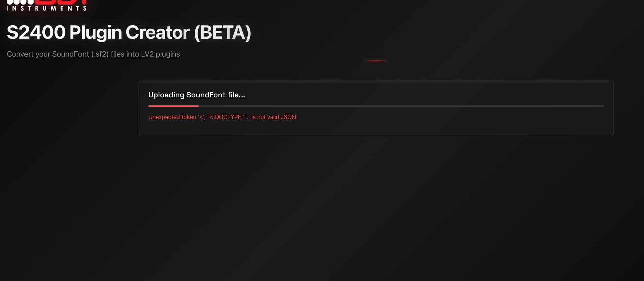
Task: Click the <!DOCTYPE text in the error
Action: pyautogui.click(x=225, y=117)
